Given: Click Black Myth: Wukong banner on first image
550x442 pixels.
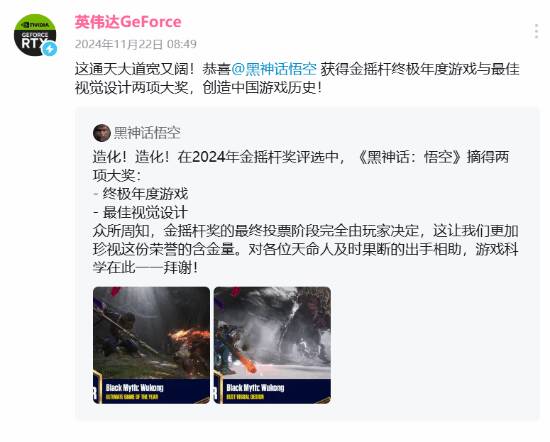Looking at the screenshot, I should click(134, 388).
